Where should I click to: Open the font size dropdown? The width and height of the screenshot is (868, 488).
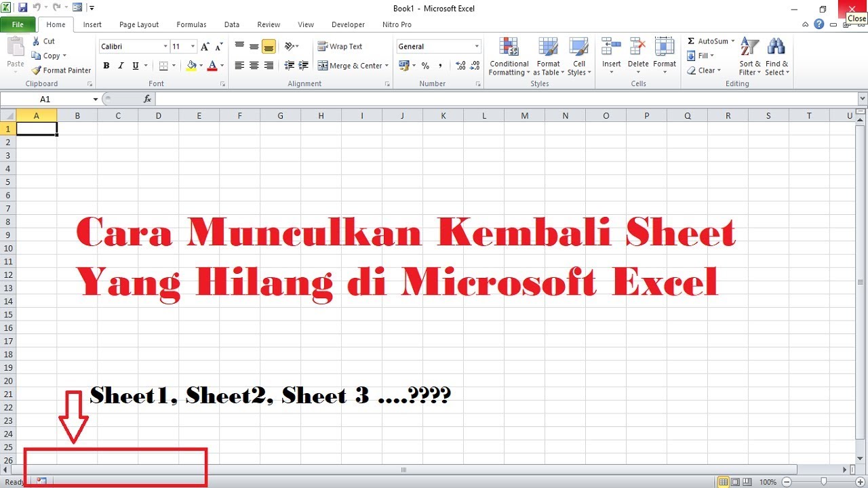tap(193, 47)
